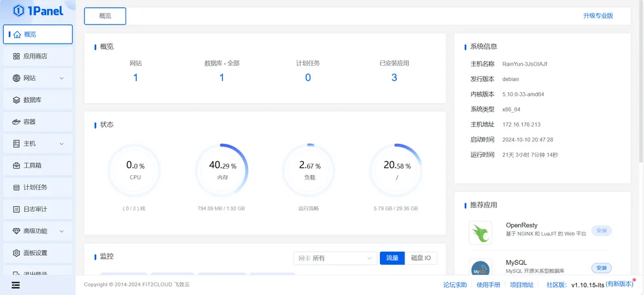Switch monitor view to 流量 traffic
The width and height of the screenshot is (644, 295).
point(392,258)
